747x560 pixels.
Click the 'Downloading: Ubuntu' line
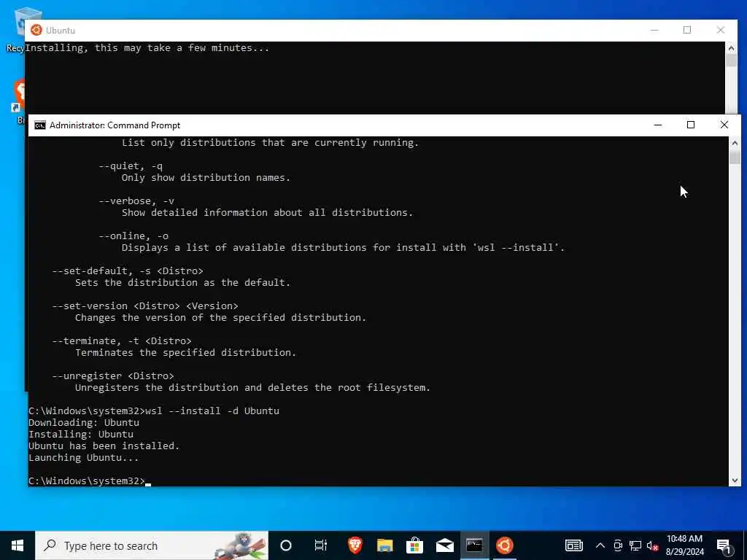pyautogui.click(x=84, y=422)
